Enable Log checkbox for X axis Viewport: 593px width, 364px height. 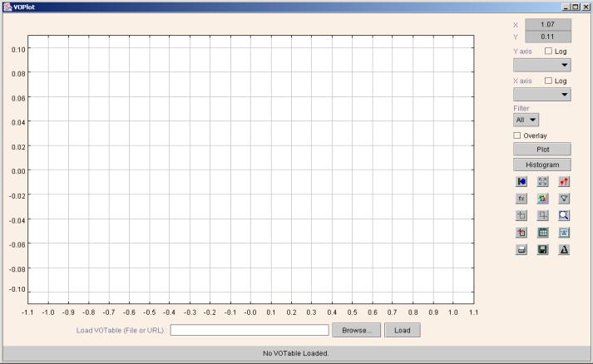tap(548, 81)
